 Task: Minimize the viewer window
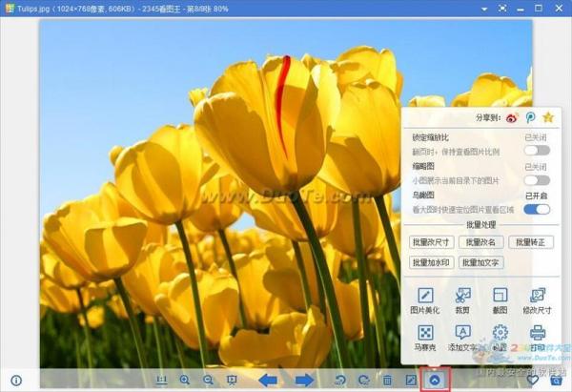click(x=521, y=9)
